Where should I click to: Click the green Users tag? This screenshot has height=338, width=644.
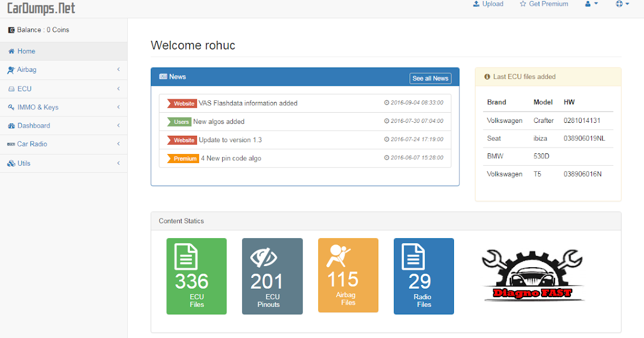180,122
